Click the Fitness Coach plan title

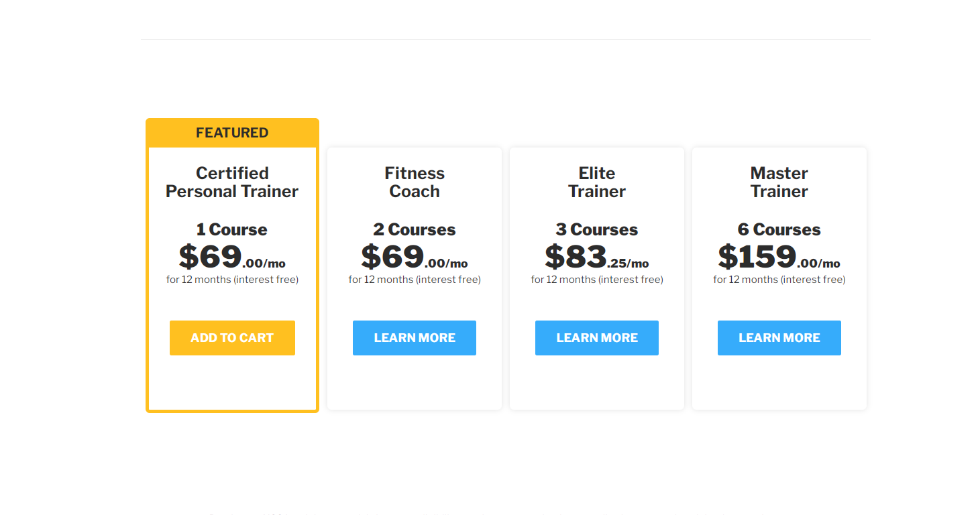point(415,182)
